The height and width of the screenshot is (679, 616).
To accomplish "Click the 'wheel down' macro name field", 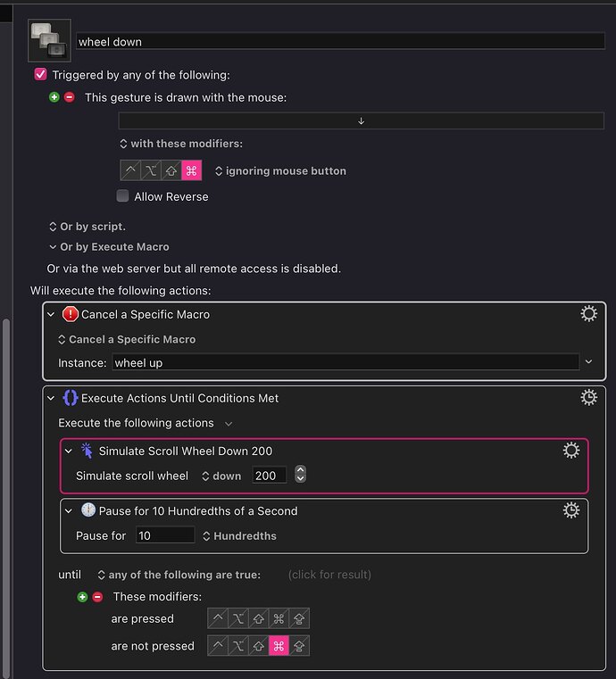I will pyautogui.click(x=339, y=41).
